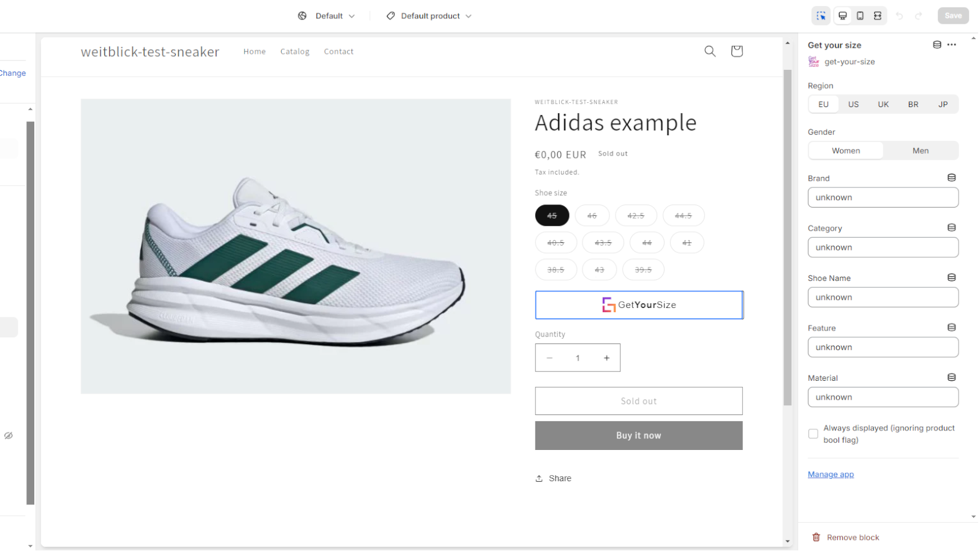Decrease quantity with minus button

(549, 358)
